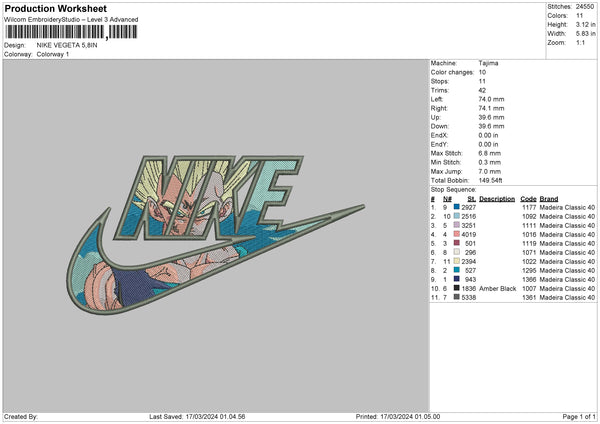Click the Nike Vegeta embroidery design preview
The image size is (600, 424).
[215, 235]
